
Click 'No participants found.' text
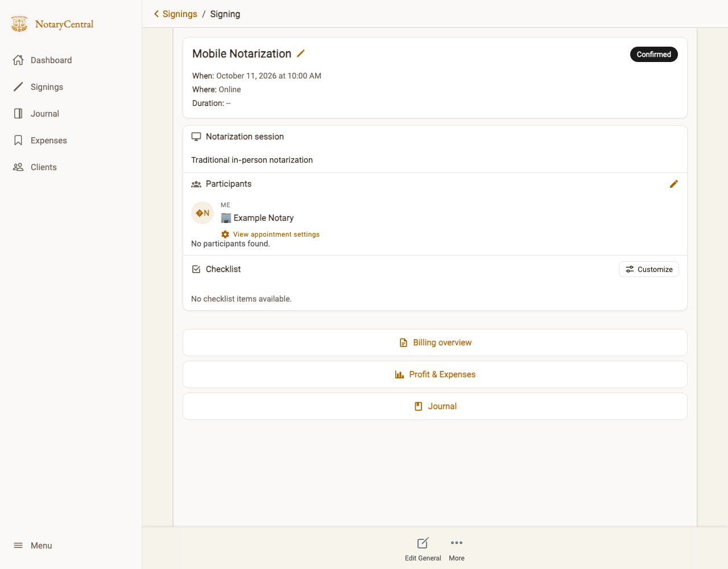click(x=230, y=244)
